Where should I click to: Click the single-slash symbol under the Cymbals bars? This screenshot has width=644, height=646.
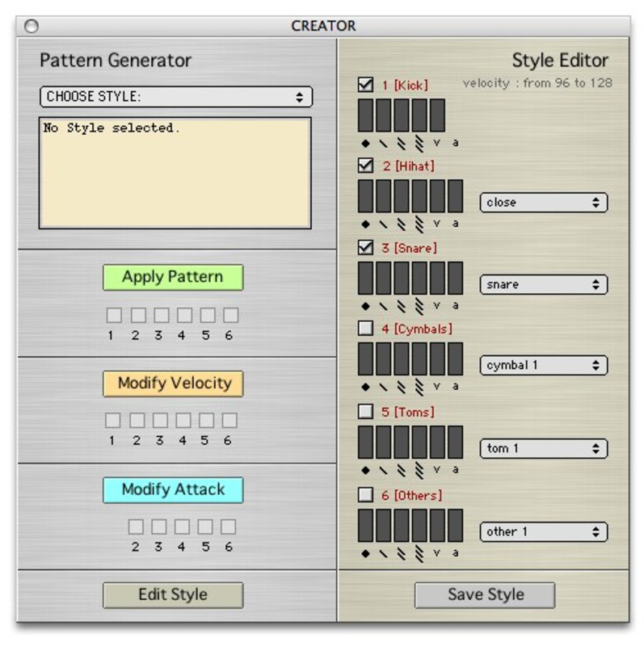pos(384,387)
